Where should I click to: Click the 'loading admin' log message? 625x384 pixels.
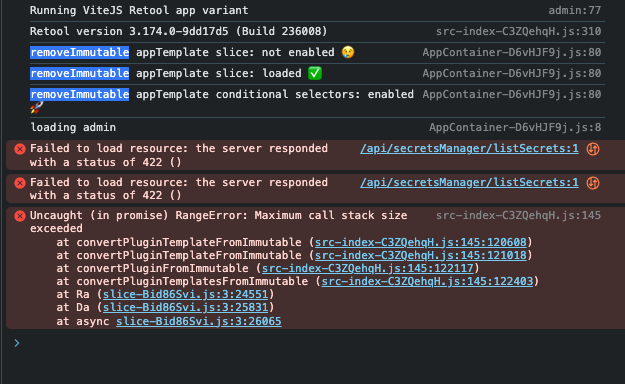click(73, 128)
